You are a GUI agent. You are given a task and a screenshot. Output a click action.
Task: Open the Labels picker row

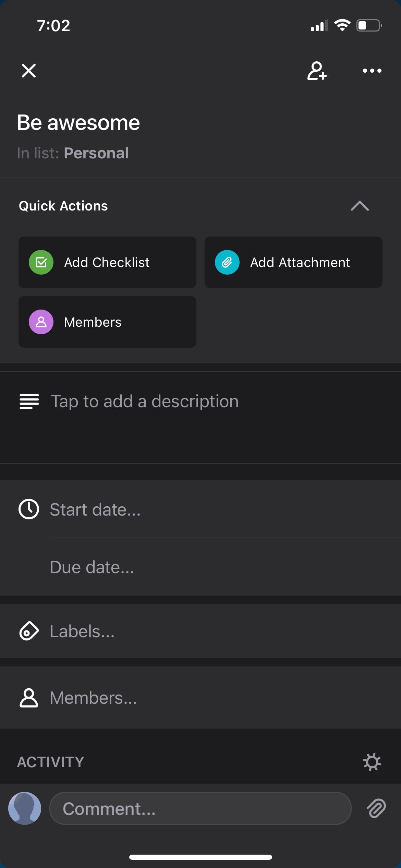82,631
